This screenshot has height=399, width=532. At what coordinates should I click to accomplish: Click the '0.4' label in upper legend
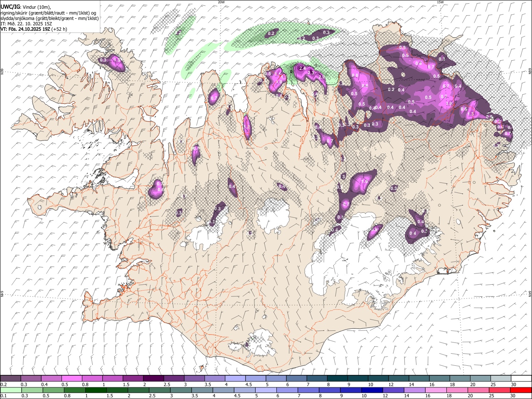(x=44, y=384)
